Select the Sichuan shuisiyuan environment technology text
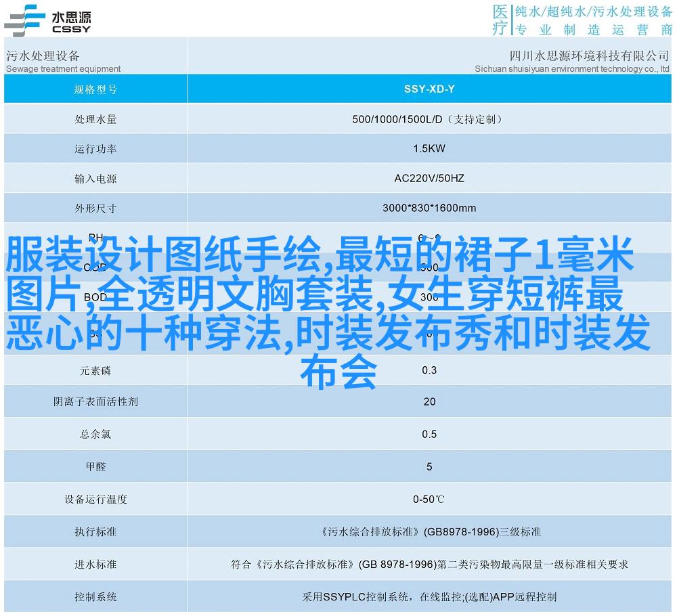The image size is (677, 616). 571,68
